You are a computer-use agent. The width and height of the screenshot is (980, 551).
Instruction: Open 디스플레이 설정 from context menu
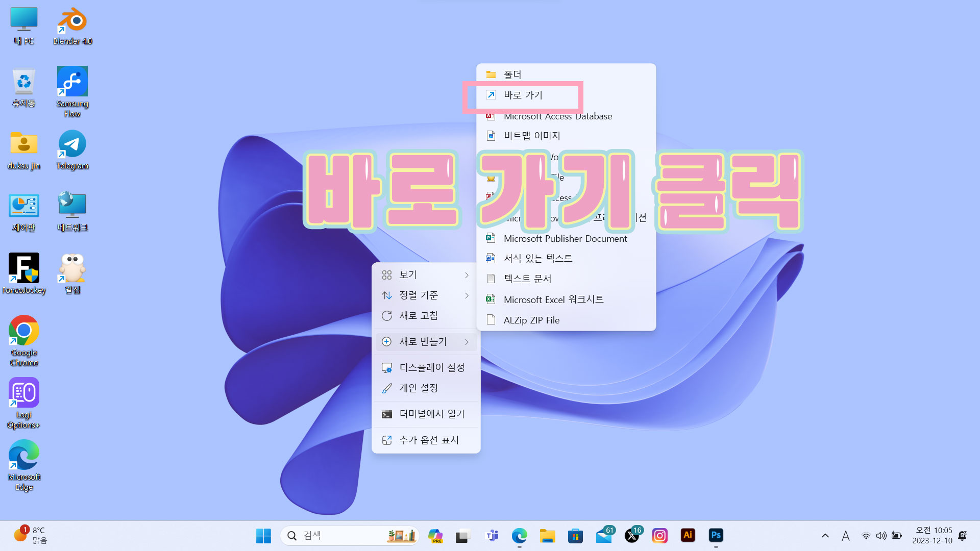point(432,368)
